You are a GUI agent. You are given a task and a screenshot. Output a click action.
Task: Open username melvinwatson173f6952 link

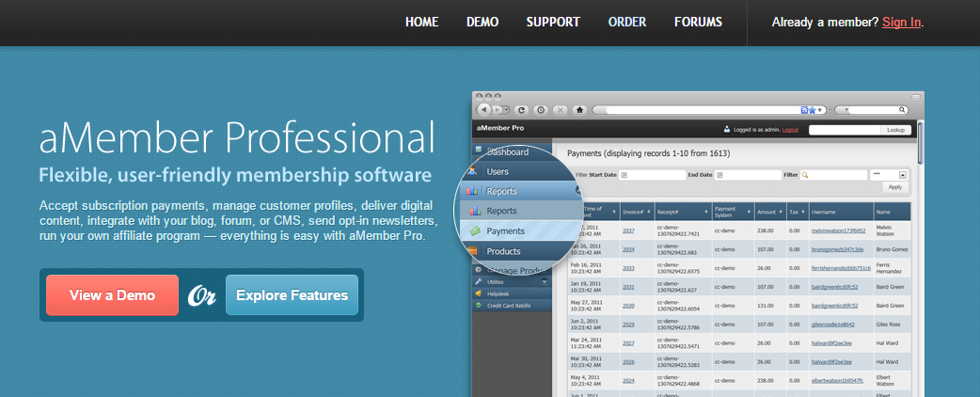click(838, 230)
